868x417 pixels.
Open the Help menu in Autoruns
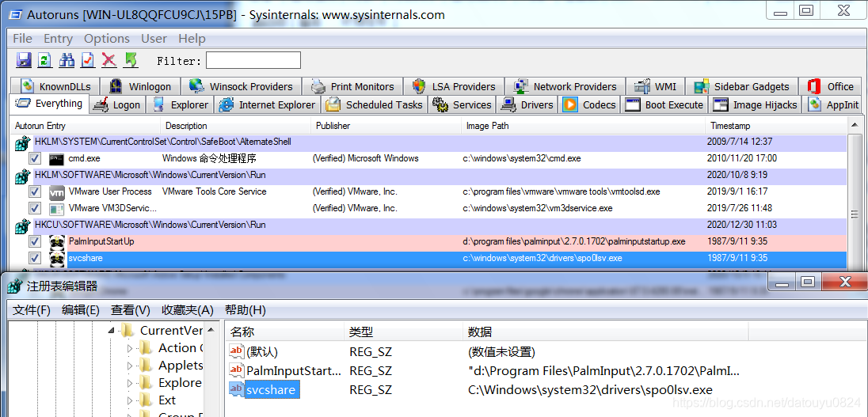click(x=192, y=39)
